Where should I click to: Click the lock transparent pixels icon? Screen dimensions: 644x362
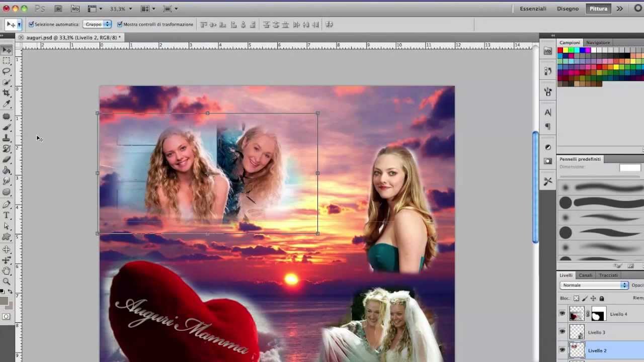[577, 298]
